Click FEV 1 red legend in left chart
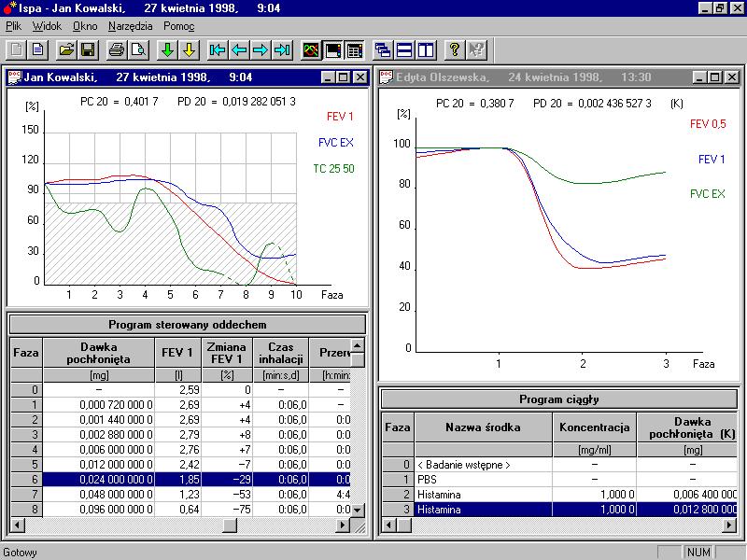Screen dimensions: 747x560 click(x=340, y=117)
